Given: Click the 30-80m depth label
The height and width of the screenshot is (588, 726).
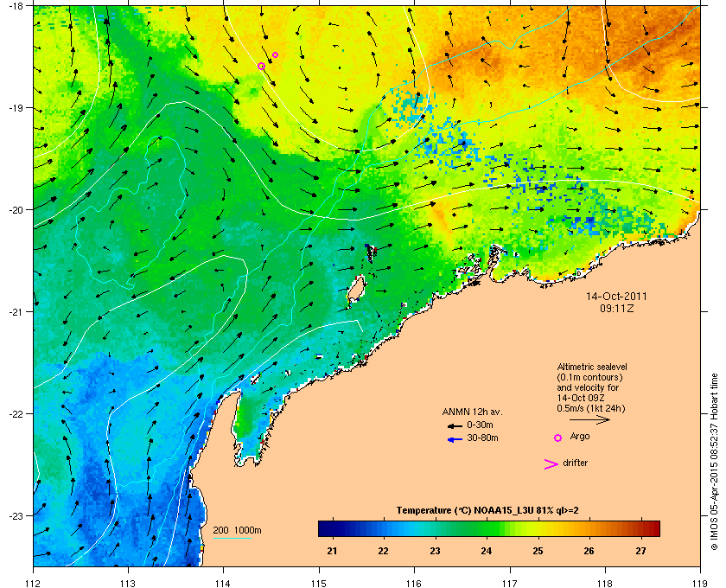Looking at the screenshot, I should pyautogui.click(x=482, y=438).
